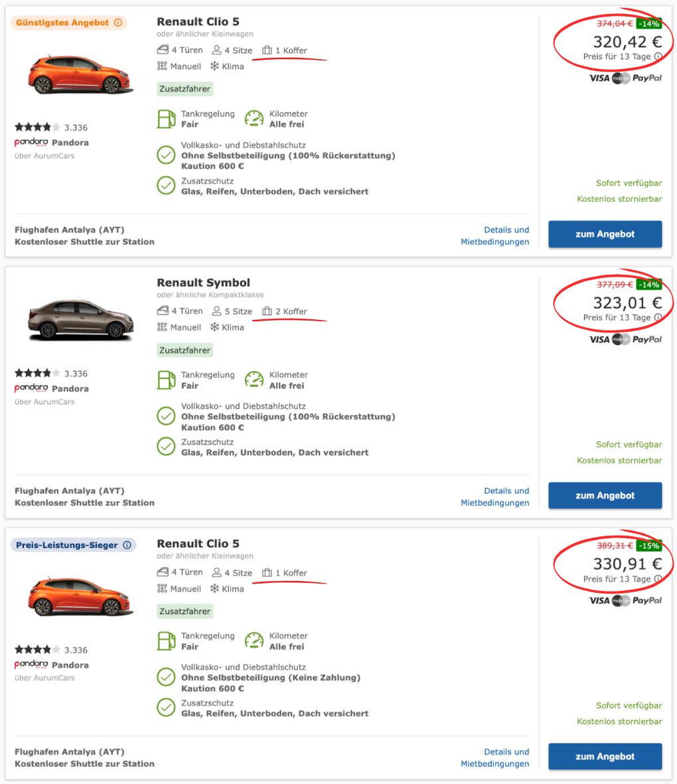Click zum Angebot for the Renault Symbol
The width and height of the screenshot is (677, 784).
(605, 495)
